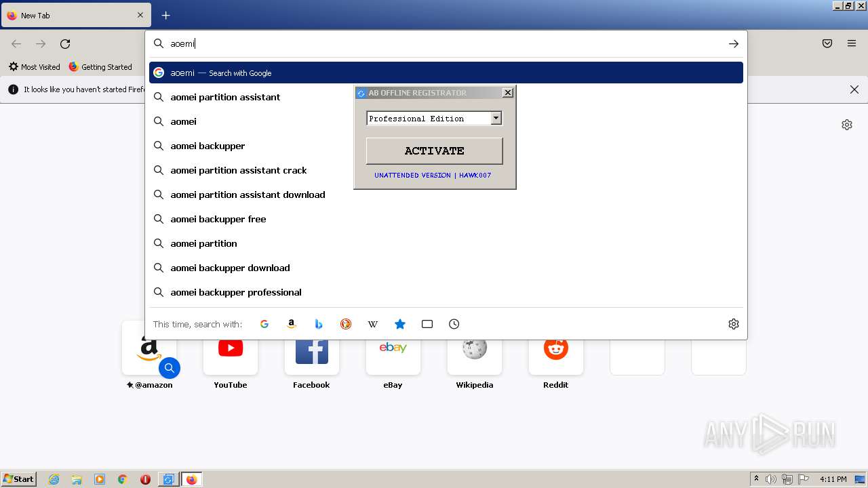Choose Wikipedia one-off search icon
The width and height of the screenshot is (868, 488).
(x=373, y=324)
